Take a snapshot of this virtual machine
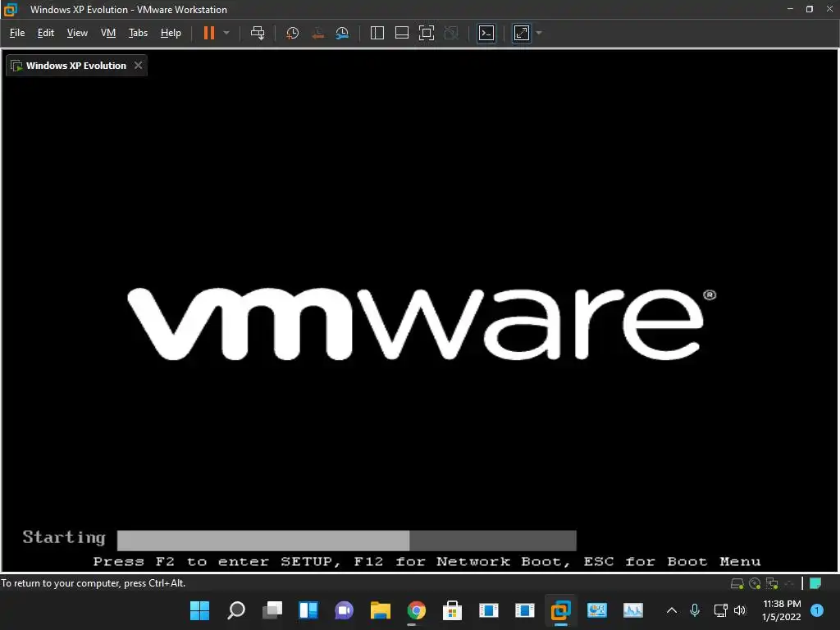This screenshot has width=840, height=630. pyautogui.click(x=293, y=33)
